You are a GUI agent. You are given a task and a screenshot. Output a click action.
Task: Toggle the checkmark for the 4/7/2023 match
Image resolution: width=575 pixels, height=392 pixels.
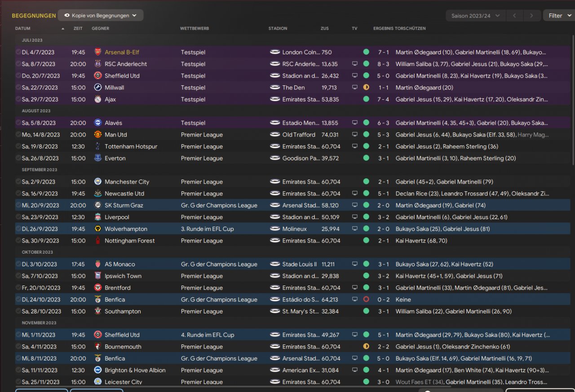click(x=18, y=52)
